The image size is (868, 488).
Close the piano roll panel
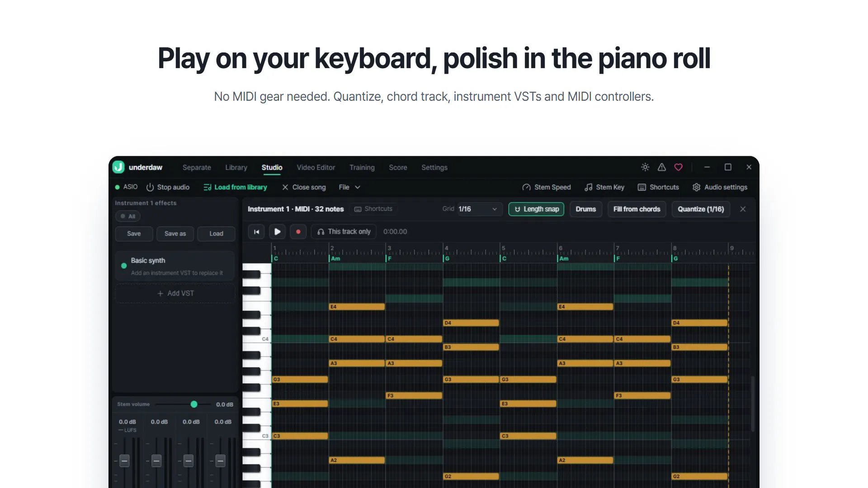(743, 209)
